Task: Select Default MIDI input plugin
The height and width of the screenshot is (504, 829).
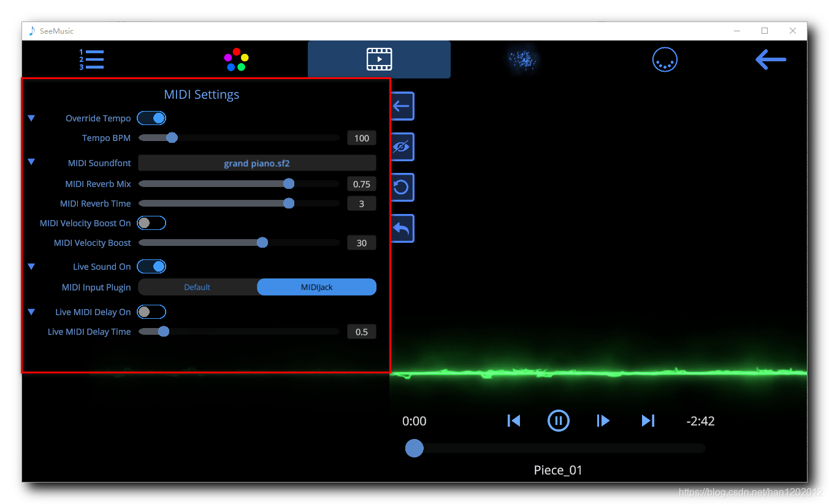Action: pyautogui.click(x=197, y=287)
